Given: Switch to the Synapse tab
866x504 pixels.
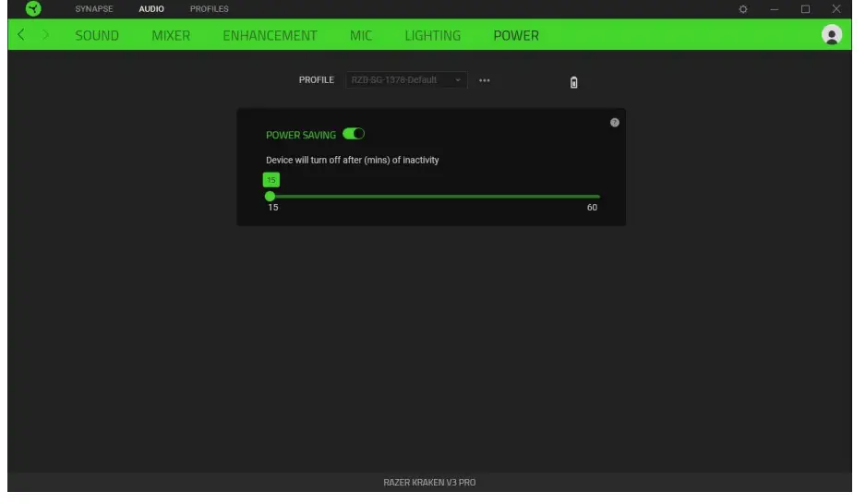Looking at the screenshot, I should (x=94, y=9).
